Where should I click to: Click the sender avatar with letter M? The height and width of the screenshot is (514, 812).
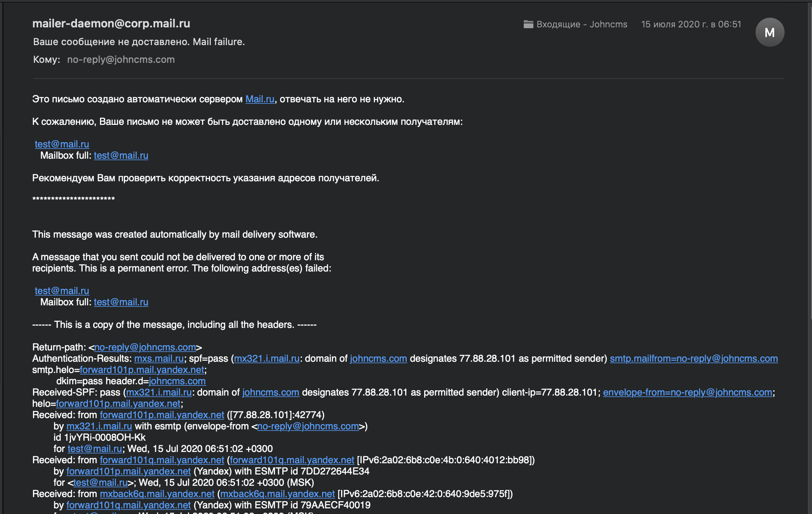(x=769, y=32)
